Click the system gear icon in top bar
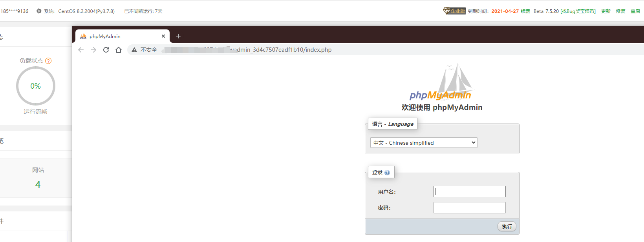Screen dimensions: 644x242 [x=39, y=11]
